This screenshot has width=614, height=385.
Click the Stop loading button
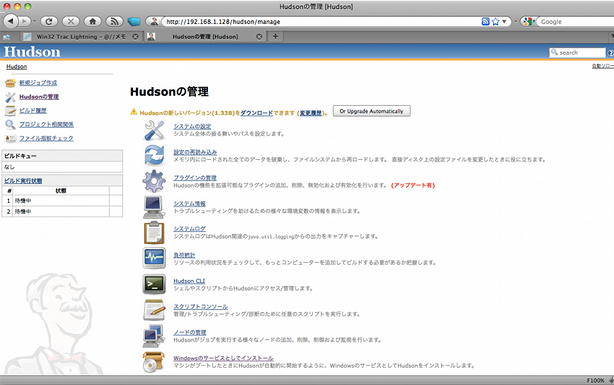71,21
